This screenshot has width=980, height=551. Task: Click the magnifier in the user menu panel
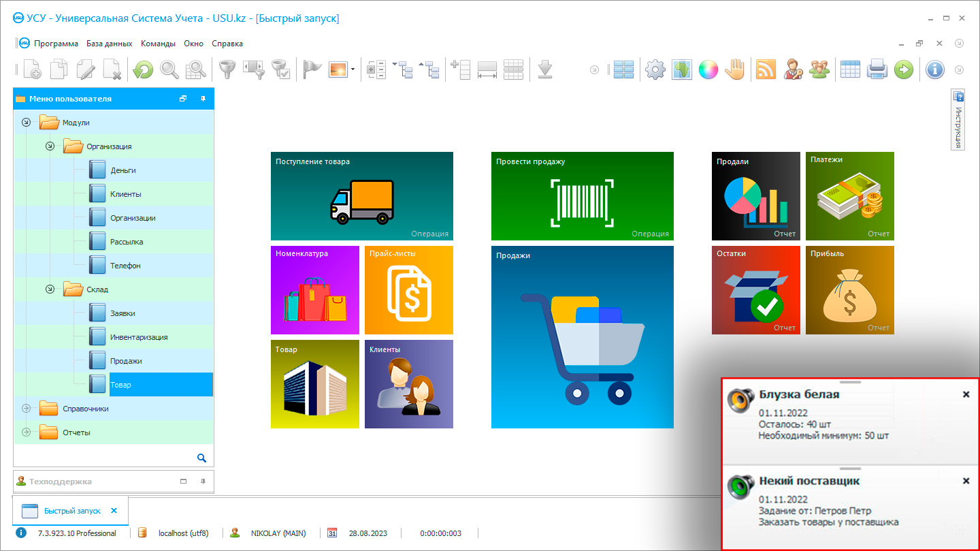pos(201,458)
